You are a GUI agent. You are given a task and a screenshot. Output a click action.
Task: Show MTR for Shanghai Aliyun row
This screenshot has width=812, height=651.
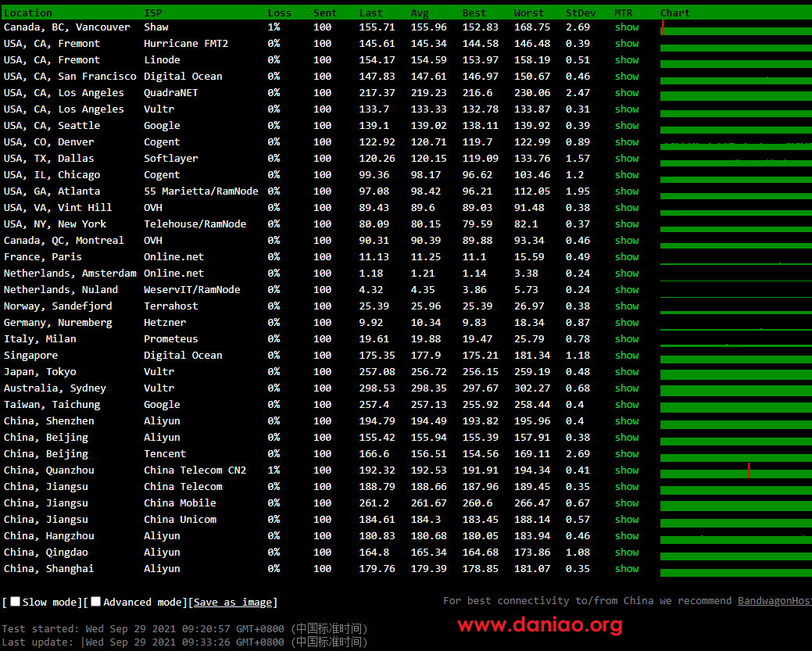click(x=627, y=569)
